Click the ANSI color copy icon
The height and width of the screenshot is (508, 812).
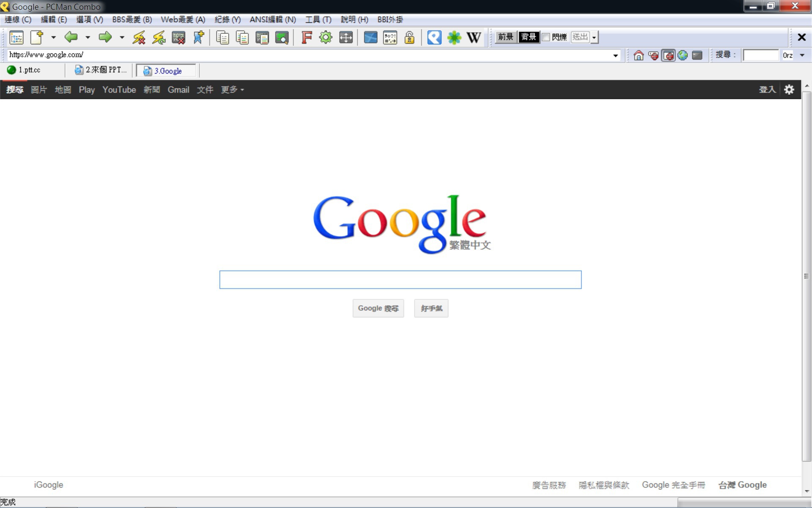tap(242, 38)
